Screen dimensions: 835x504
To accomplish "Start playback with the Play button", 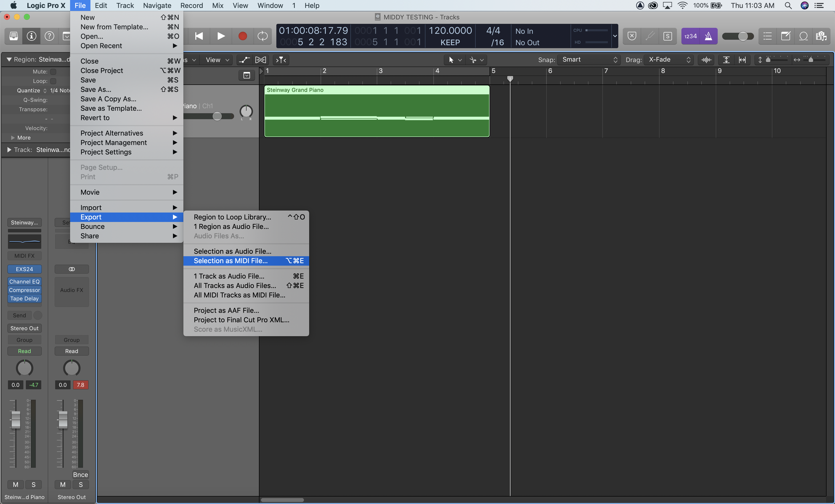I will 221,36.
